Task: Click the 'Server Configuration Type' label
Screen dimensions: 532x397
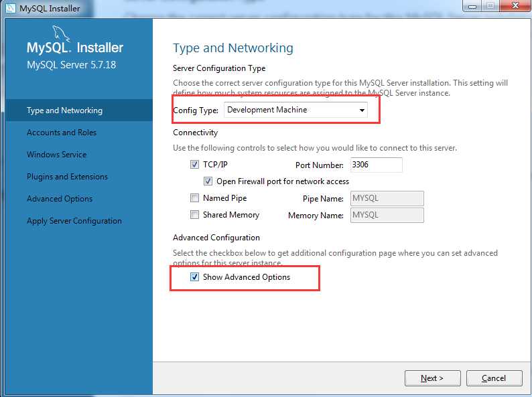Action: coord(219,68)
